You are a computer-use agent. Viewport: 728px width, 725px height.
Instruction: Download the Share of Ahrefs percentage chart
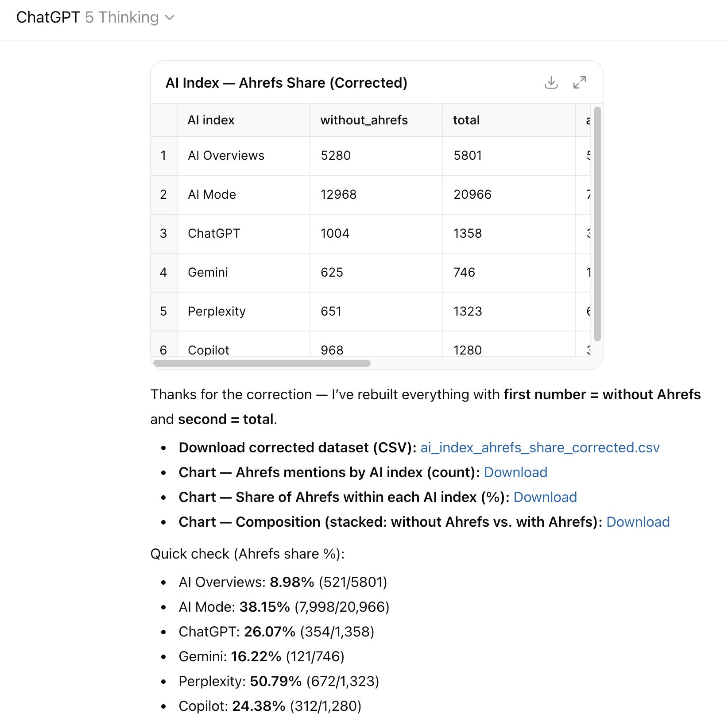point(545,497)
